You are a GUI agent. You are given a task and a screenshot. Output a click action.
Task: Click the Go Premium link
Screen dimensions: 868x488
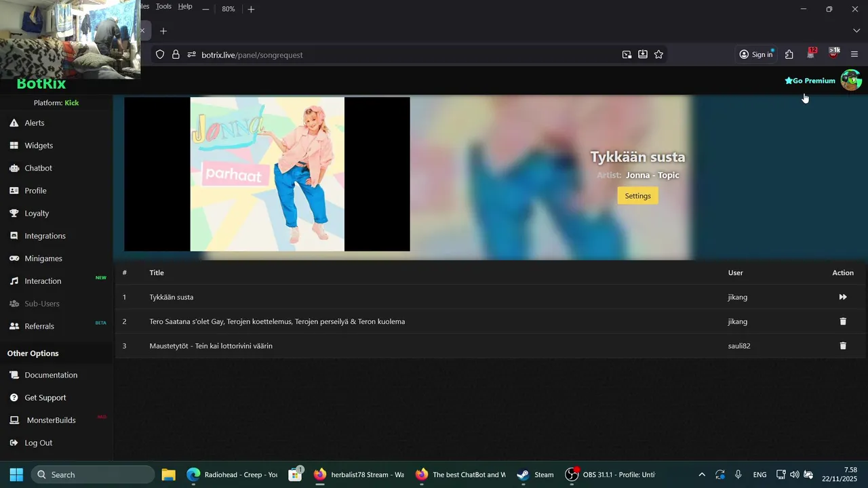click(x=810, y=81)
